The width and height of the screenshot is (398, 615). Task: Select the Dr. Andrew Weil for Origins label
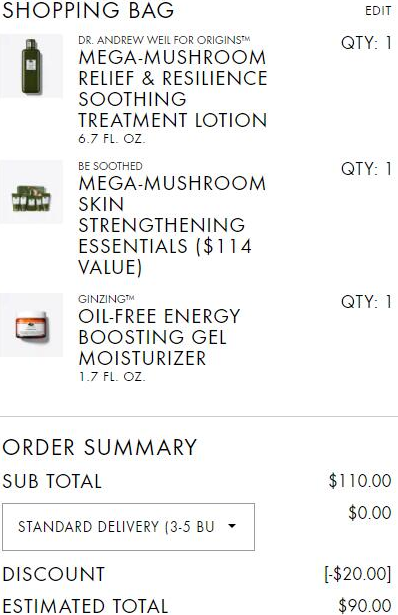point(164,40)
